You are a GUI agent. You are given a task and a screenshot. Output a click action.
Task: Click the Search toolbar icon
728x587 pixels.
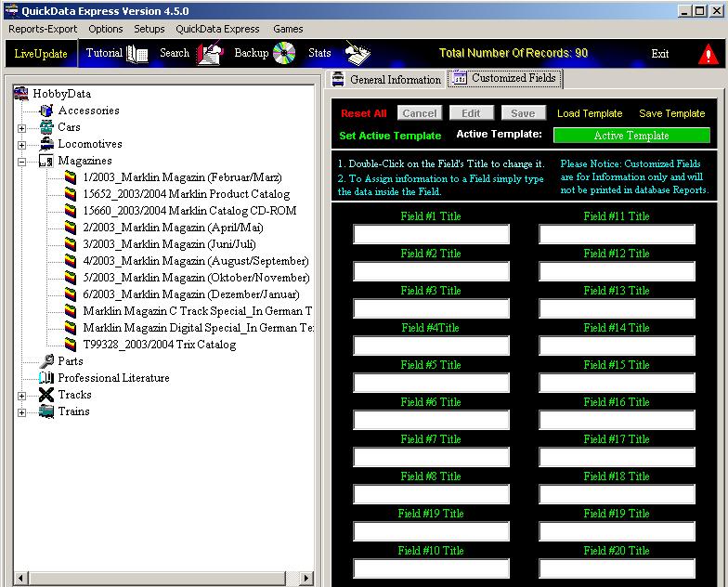click(x=210, y=54)
